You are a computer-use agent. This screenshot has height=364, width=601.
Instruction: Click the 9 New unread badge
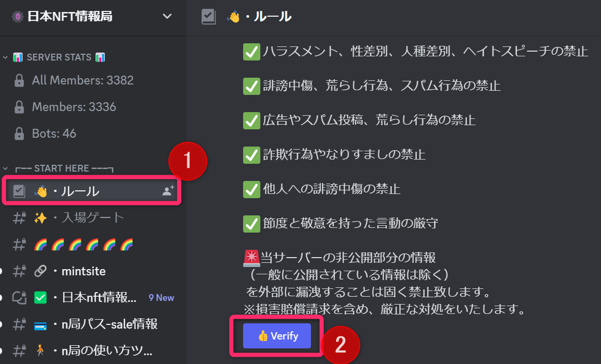pos(161,298)
